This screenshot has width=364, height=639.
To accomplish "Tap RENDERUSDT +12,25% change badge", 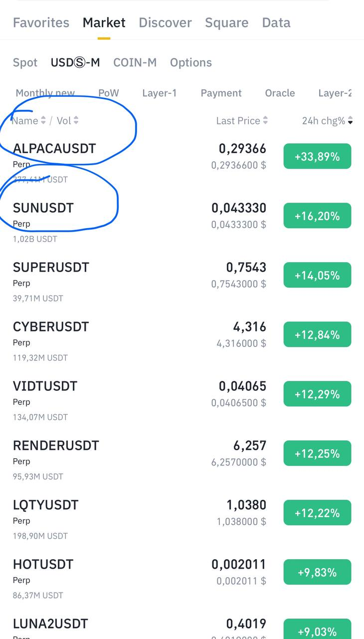I will [317, 454].
